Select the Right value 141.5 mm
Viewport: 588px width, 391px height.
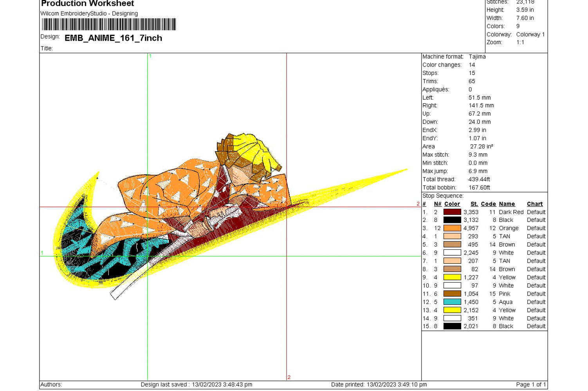pyautogui.click(x=481, y=106)
